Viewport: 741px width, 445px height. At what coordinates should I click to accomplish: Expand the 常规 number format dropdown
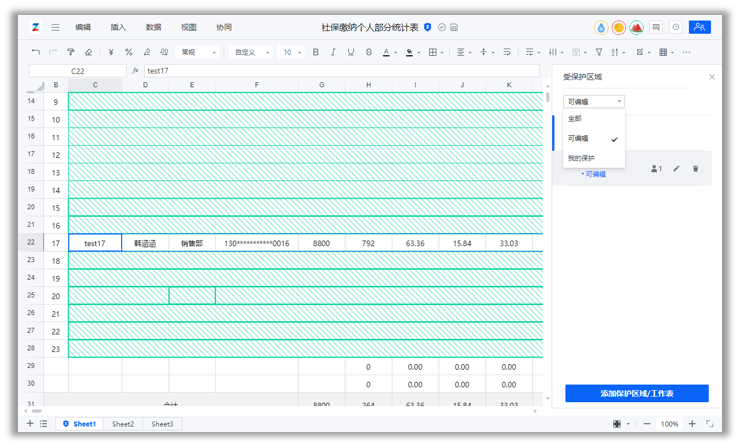click(198, 52)
